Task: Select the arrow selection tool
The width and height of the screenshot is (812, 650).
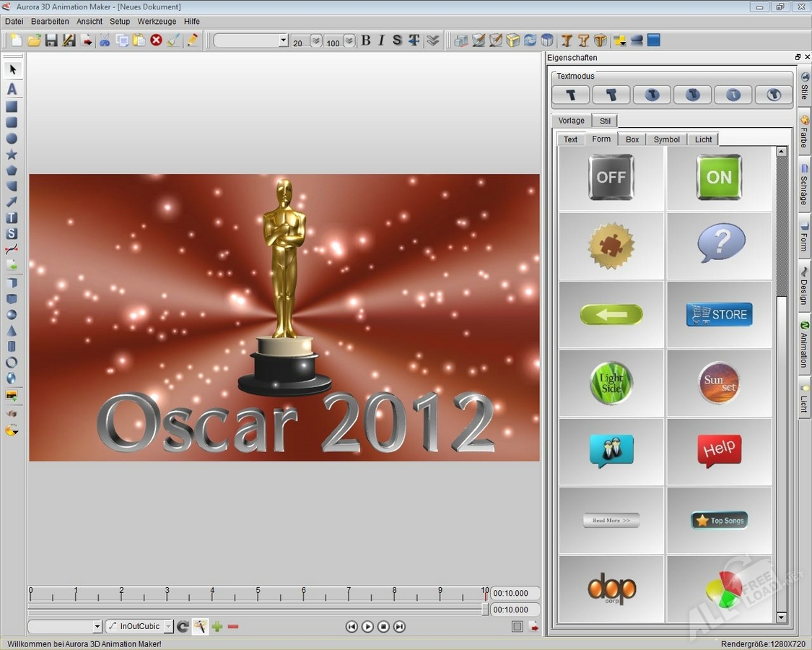Action: 12,70
